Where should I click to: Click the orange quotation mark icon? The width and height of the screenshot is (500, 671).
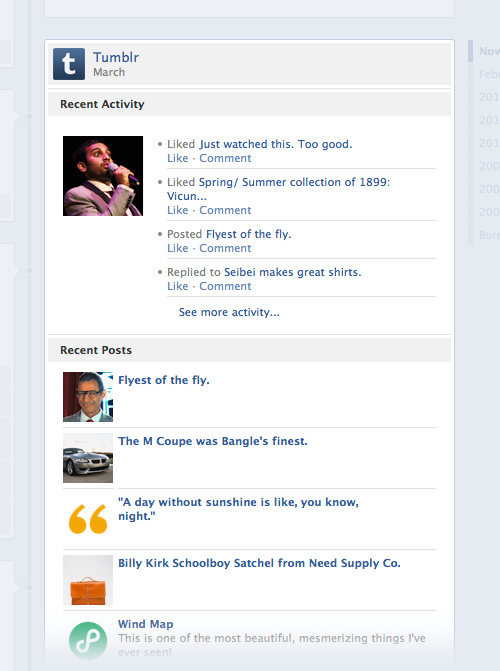[x=88, y=519]
